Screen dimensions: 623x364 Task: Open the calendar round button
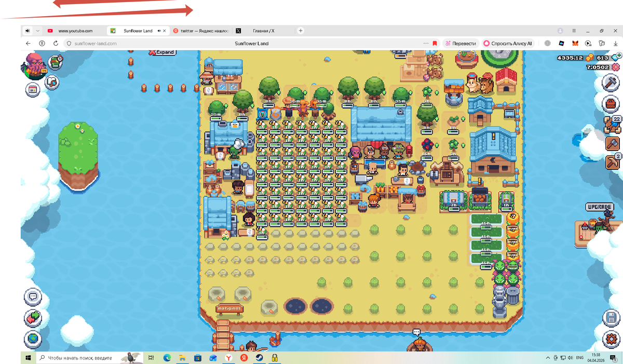[33, 89]
